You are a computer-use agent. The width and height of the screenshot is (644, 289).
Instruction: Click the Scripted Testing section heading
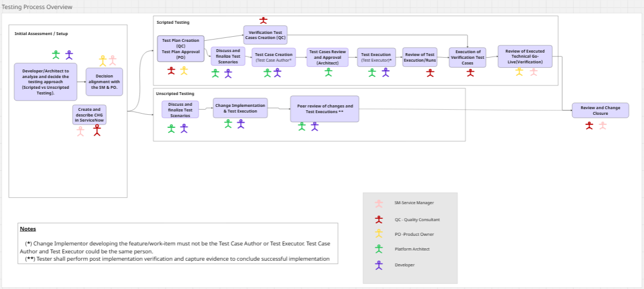pyautogui.click(x=173, y=22)
